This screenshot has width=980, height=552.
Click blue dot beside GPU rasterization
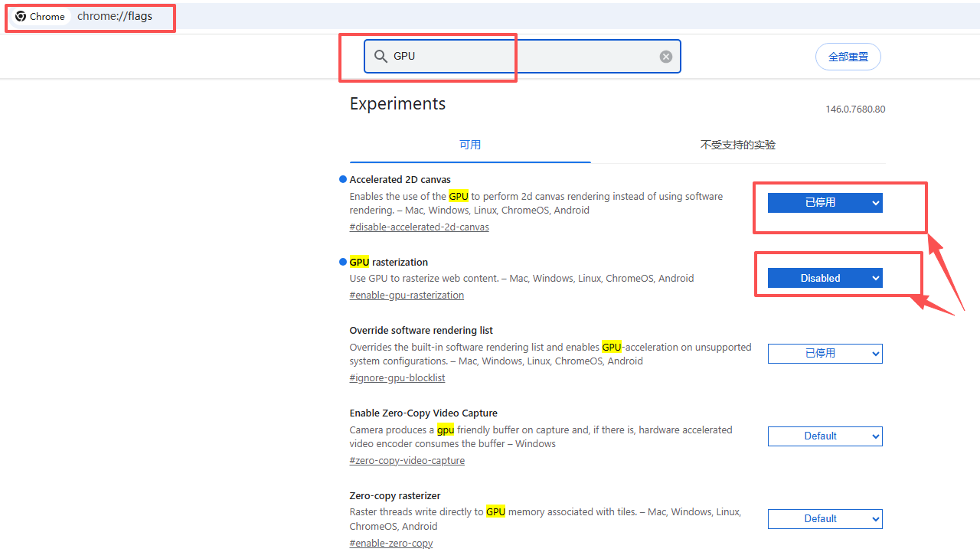[343, 262]
